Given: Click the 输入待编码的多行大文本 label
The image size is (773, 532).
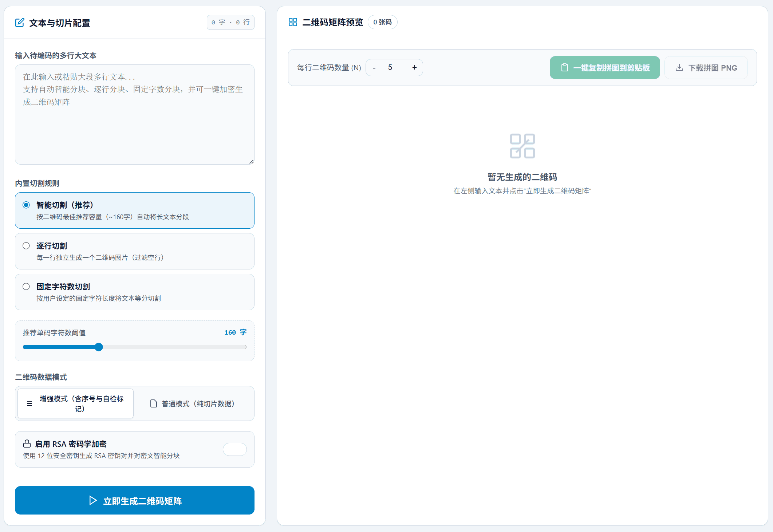Looking at the screenshot, I should (x=56, y=55).
